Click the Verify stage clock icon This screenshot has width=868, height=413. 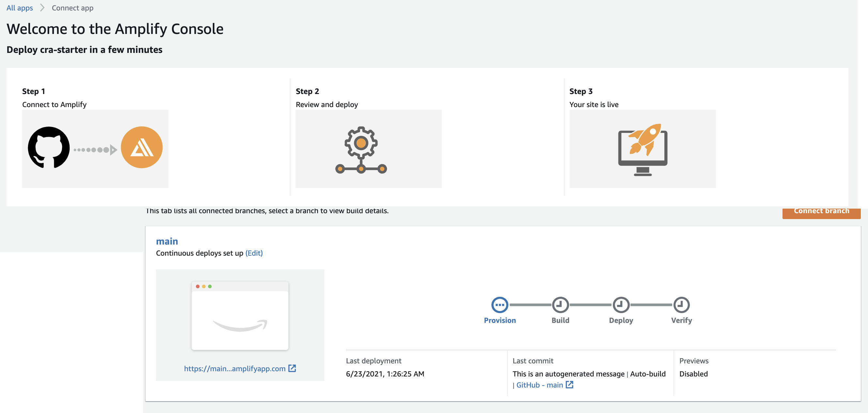tap(681, 305)
